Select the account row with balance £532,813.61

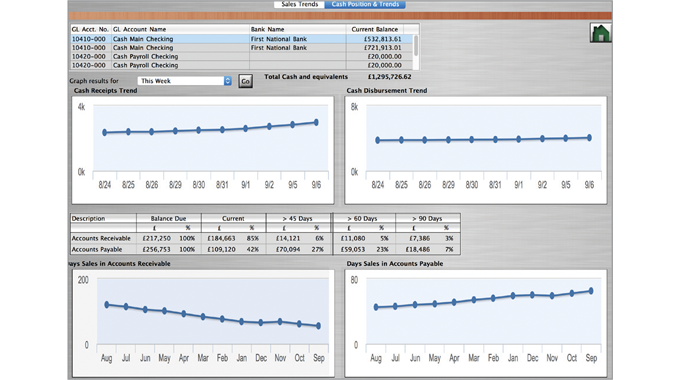(x=242, y=39)
